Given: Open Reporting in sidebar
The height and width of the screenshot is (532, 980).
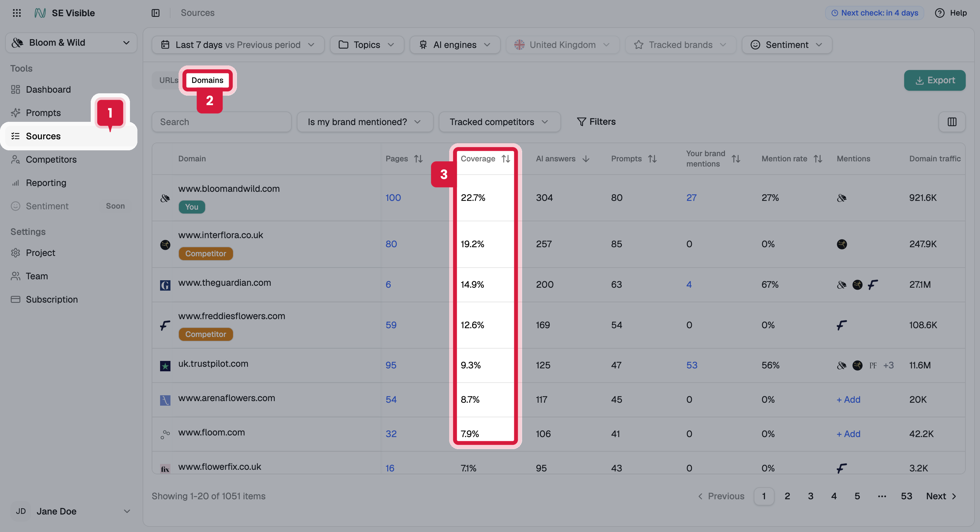Looking at the screenshot, I should tap(46, 183).
